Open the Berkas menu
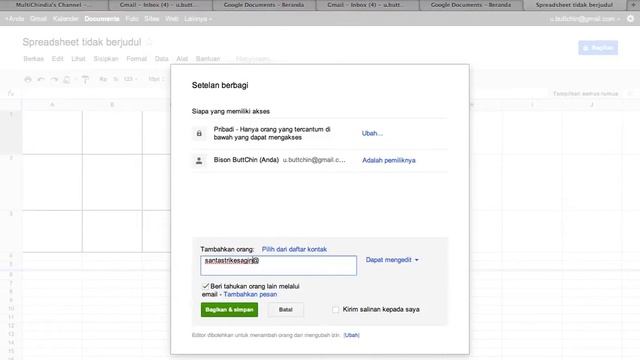The height and width of the screenshot is (360, 640). 33,59
